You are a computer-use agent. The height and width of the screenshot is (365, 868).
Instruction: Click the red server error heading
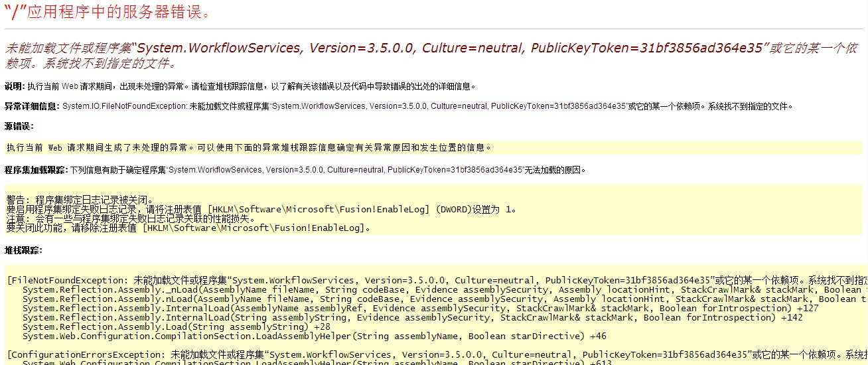click(109, 11)
